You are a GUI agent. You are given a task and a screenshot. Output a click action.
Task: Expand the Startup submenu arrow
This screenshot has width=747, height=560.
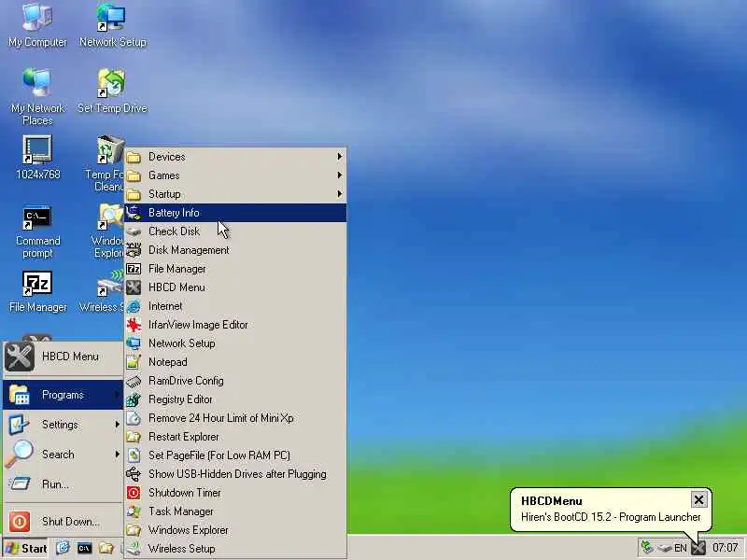pyautogui.click(x=339, y=194)
